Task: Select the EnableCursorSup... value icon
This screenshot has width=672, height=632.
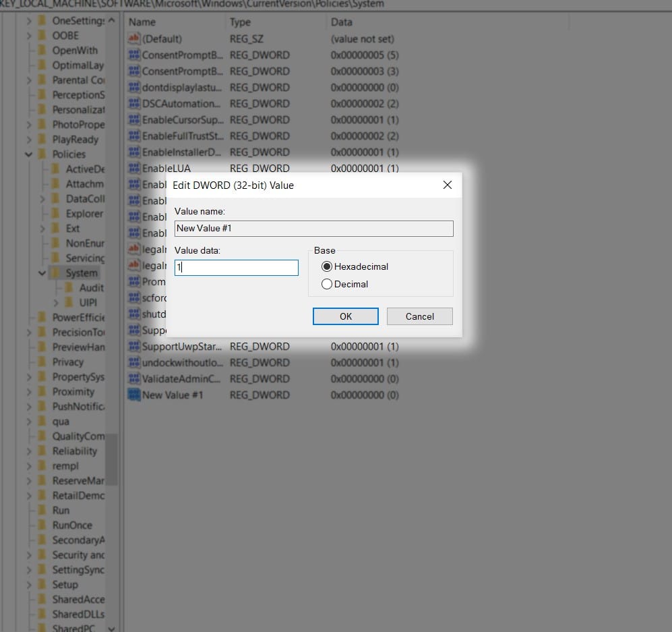Action: [134, 119]
